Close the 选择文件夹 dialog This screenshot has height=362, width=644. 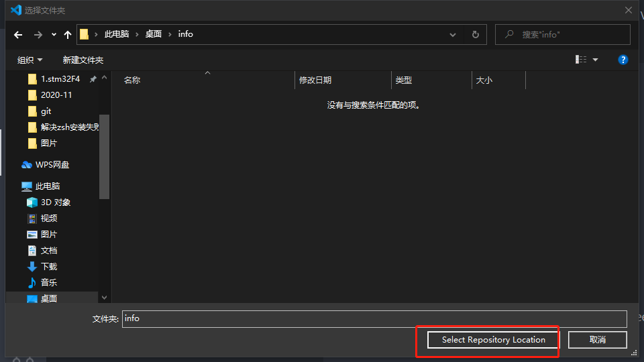(629, 10)
